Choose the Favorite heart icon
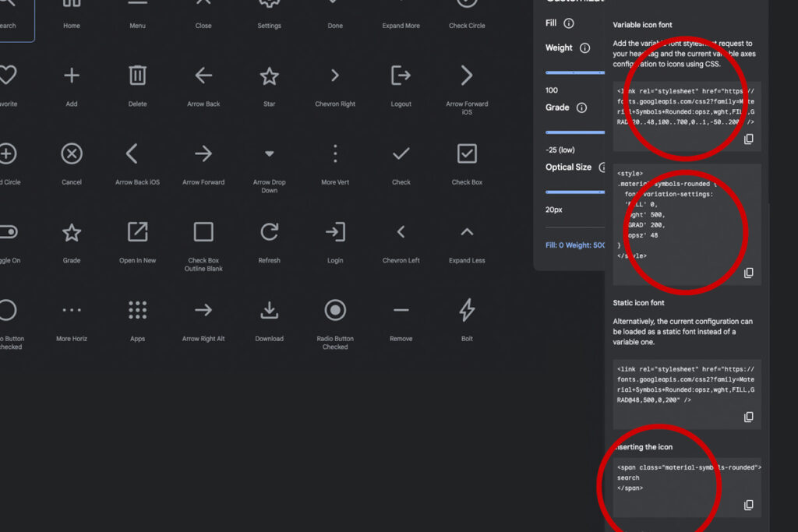This screenshot has height=532, width=798. 7,76
